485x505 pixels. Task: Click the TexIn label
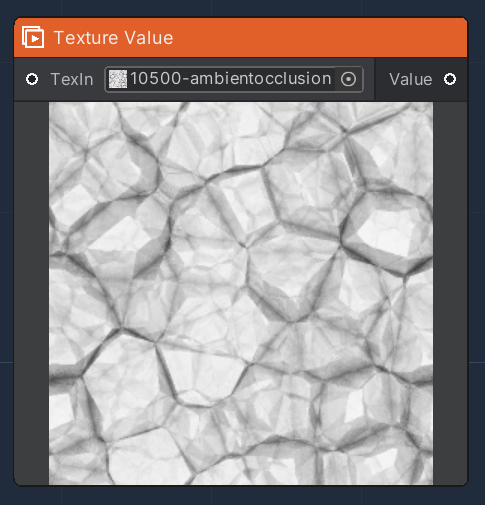[72, 79]
